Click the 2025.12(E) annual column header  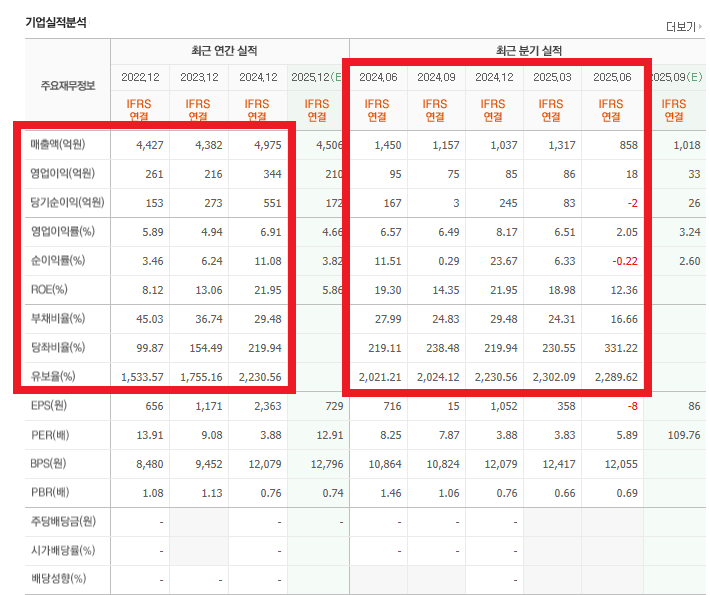point(316,77)
